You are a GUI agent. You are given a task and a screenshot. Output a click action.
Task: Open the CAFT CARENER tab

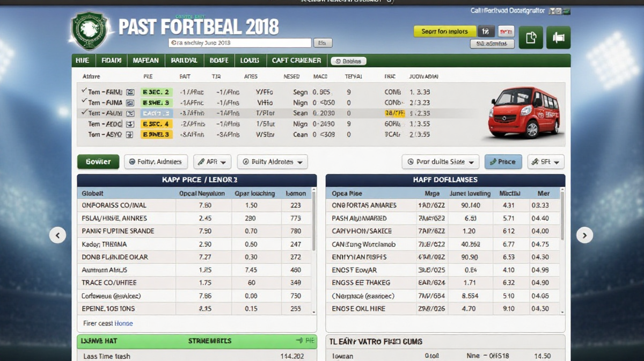point(296,61)
